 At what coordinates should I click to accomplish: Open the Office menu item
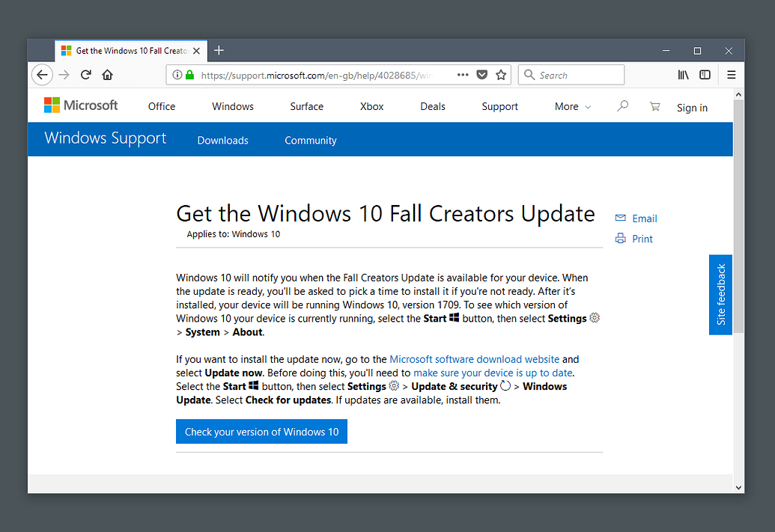tap(162, 107)
